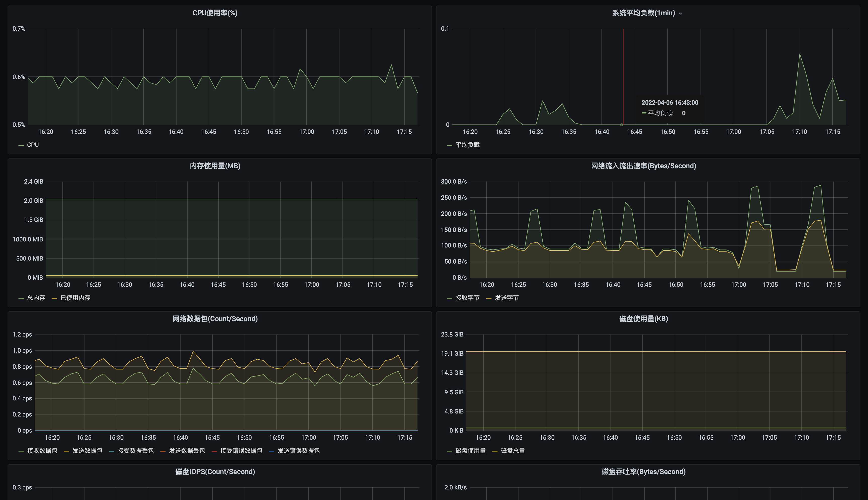Click the 发送错误数据包 legend color icon
The width and height of the screenshot is (868, 500).
(272, 451)
